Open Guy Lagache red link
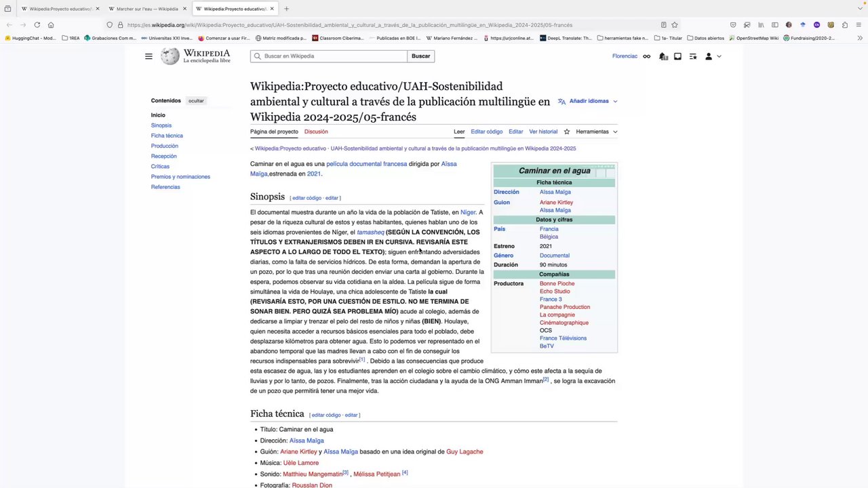 pos(465,451)
